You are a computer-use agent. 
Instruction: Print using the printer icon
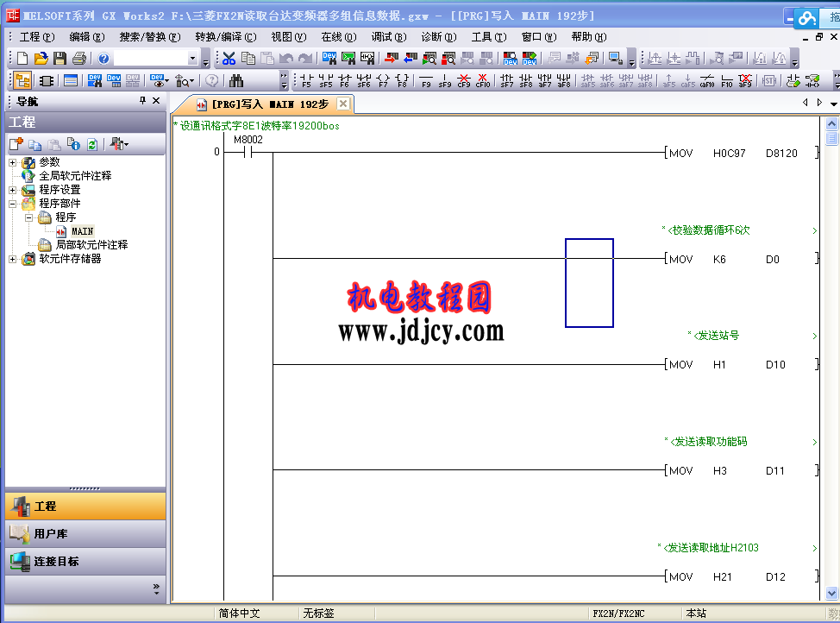(x=79, y=58)
